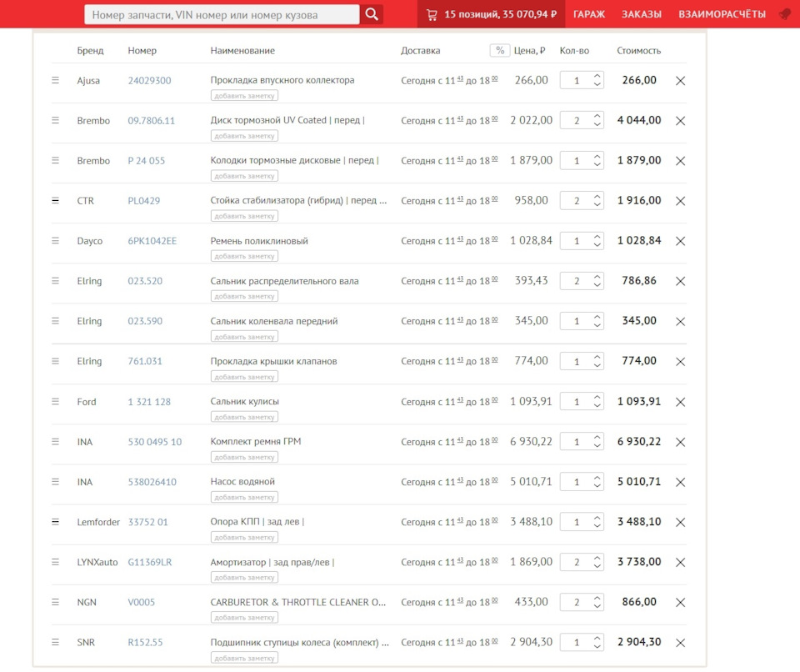Increase quantity of NGN V0005 cleaner

[597, 598]
